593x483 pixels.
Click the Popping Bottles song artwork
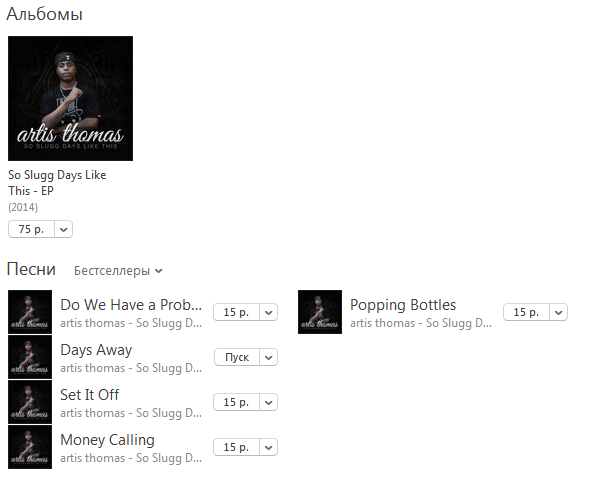(320, 312)
